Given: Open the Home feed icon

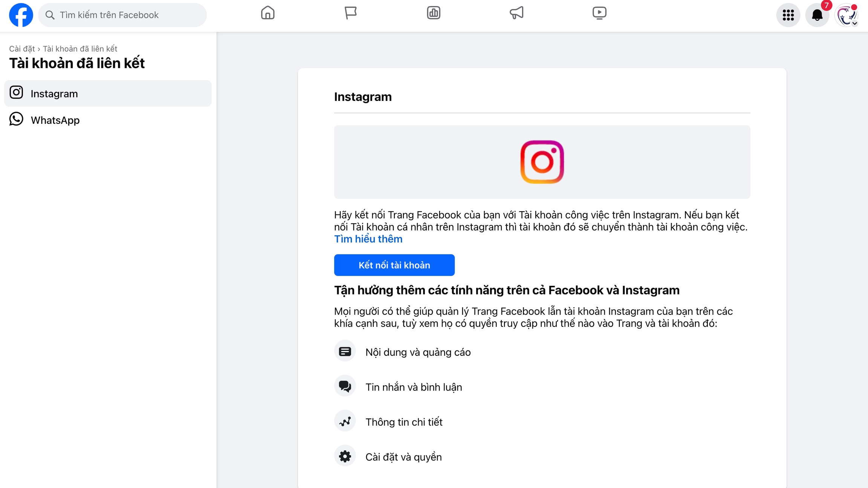Looking at the screenshot, I should click(x=267, y=13).
